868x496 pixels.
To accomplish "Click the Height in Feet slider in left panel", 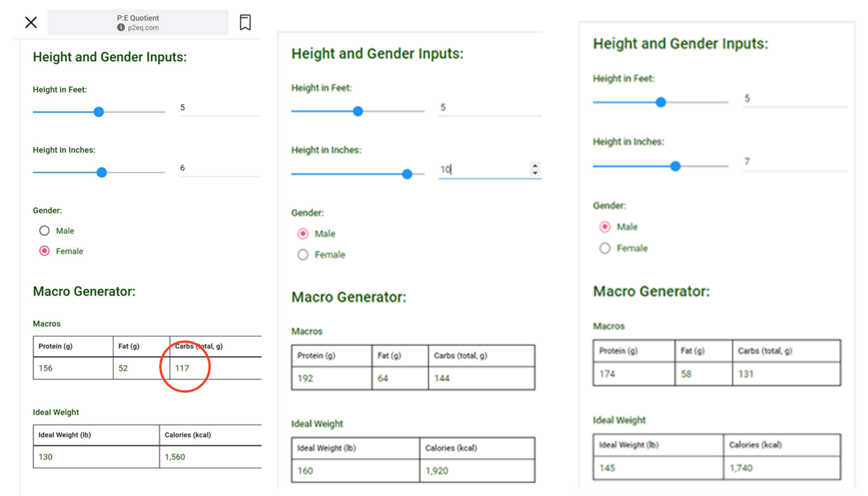I will (98, 112).
